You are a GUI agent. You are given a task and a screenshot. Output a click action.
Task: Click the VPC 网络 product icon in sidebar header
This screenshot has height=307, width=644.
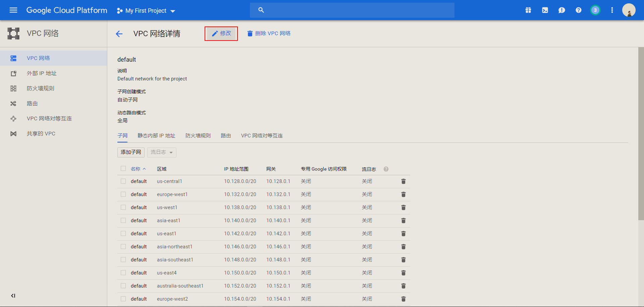click(13, 34)
